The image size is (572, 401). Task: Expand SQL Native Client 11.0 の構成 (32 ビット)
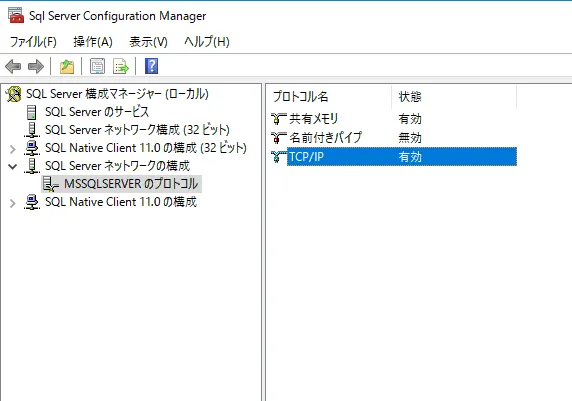pos(13,149)
